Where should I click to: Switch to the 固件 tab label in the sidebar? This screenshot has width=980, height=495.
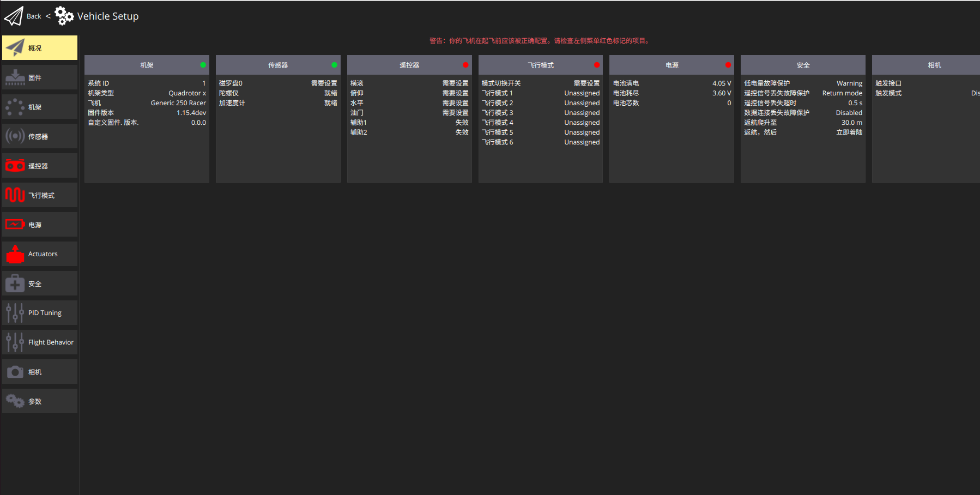pos(35,78)
